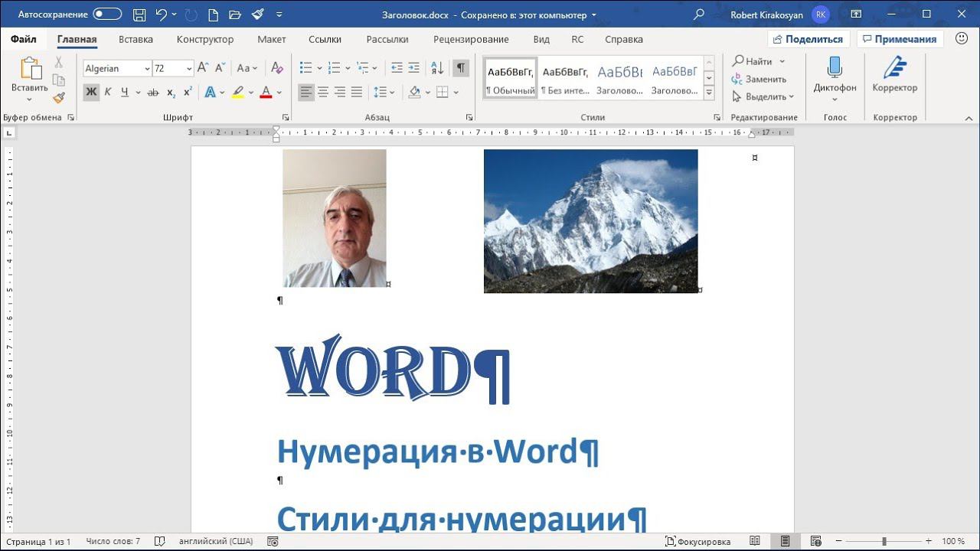This screenshot has width=980, height=551.
Task: Click the Примечания button
Action: 900,39
